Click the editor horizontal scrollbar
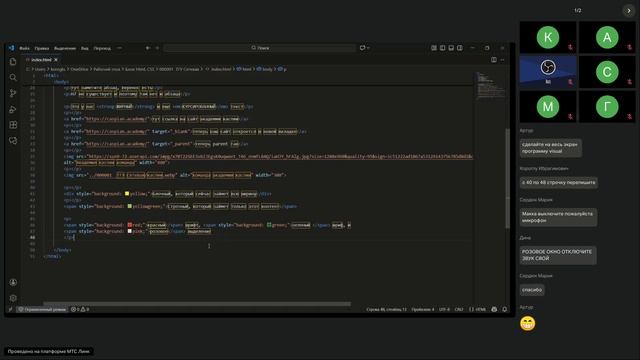640x360 pixels. tap(197, 304)
